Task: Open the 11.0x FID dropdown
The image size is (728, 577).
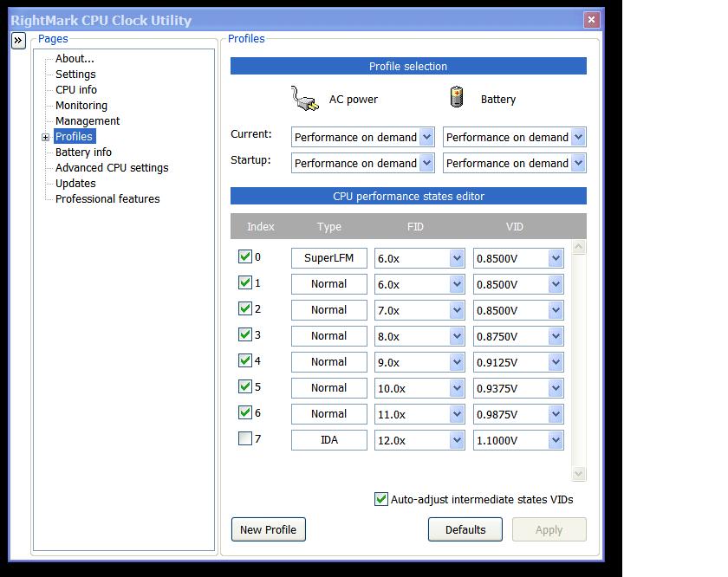Action: click(457, 414)
